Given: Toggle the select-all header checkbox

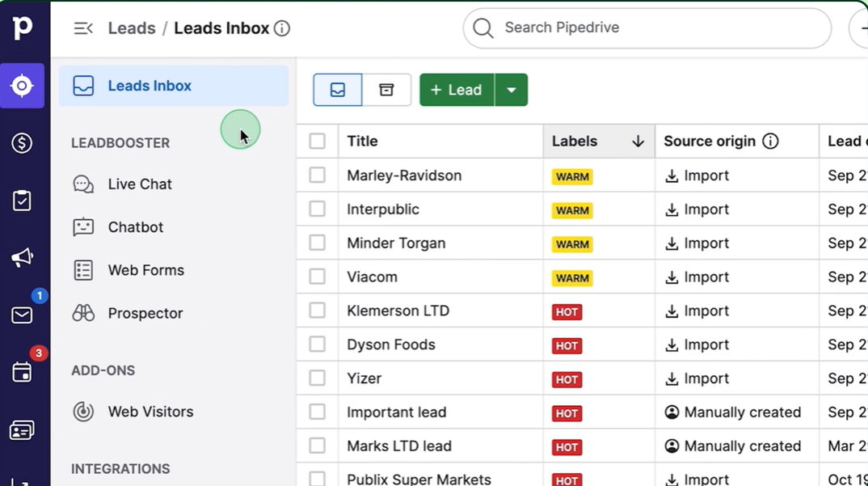Looking at the screenshot, I should (x=317, y=142).
